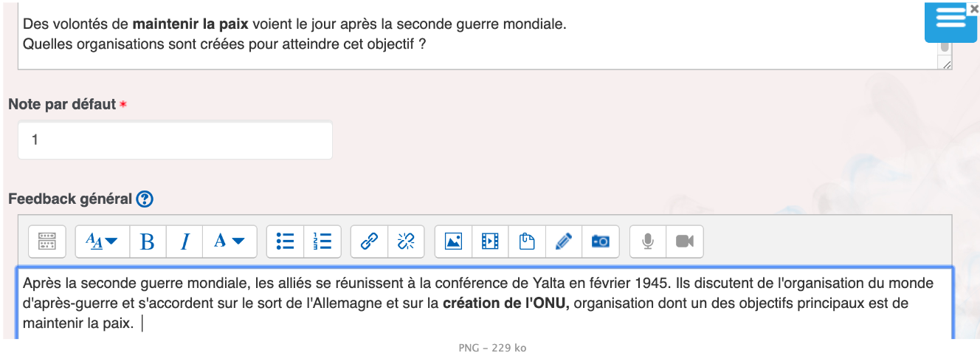Viewport: 980px width, 353px height.
Task: Insert an image via the toolbar
Action: coord(453,241)
